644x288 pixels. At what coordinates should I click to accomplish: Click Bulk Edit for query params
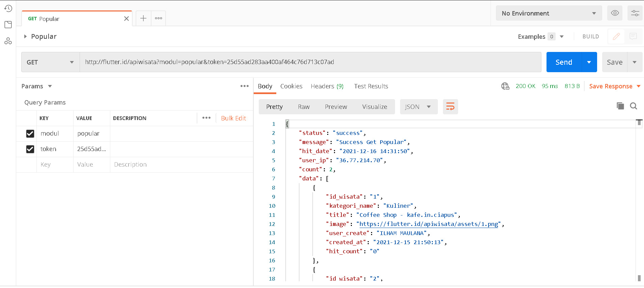(x=233, y=118)
